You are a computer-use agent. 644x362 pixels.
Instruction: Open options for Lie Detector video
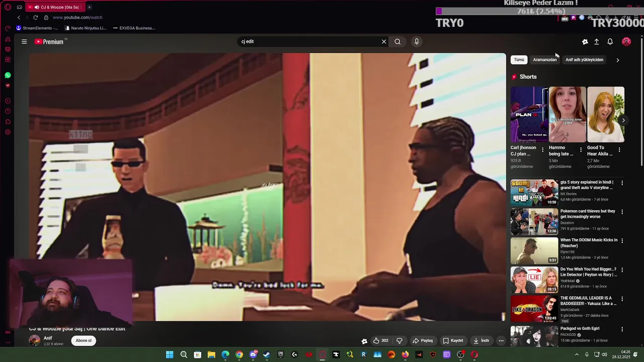(x=622, y=270)
